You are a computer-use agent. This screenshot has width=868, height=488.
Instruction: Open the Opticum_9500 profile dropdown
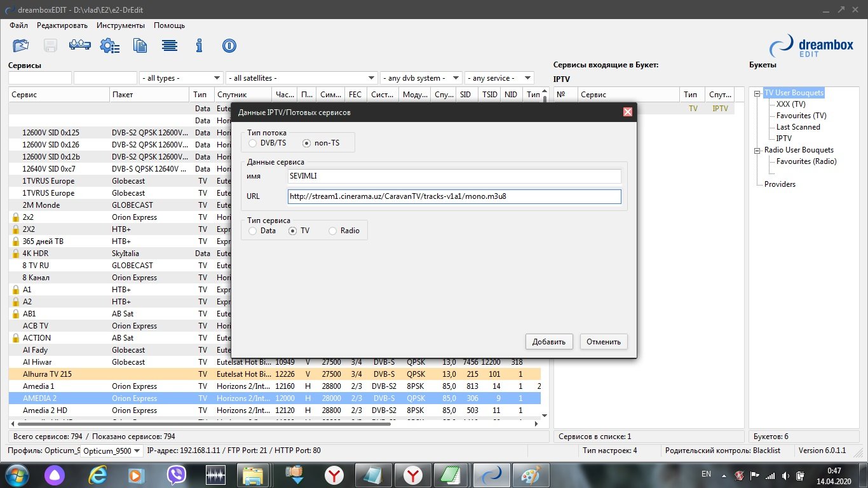(x=111, y=451)
